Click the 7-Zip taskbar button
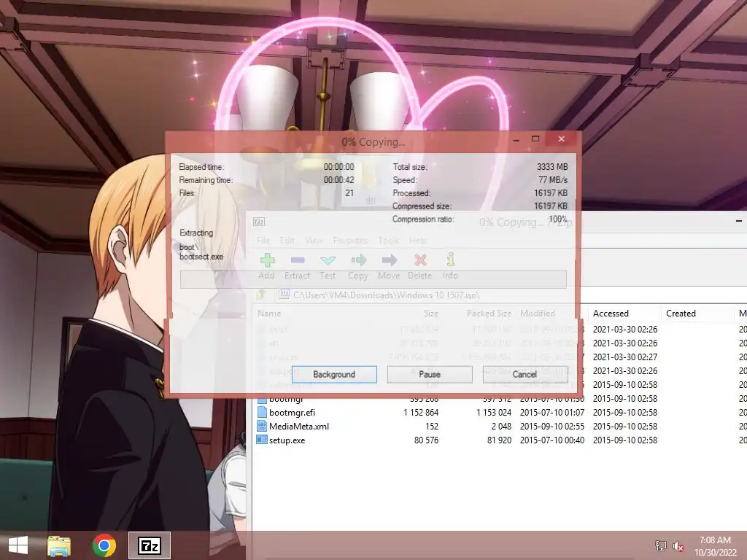The image size is (747, 560). point(150,545)
